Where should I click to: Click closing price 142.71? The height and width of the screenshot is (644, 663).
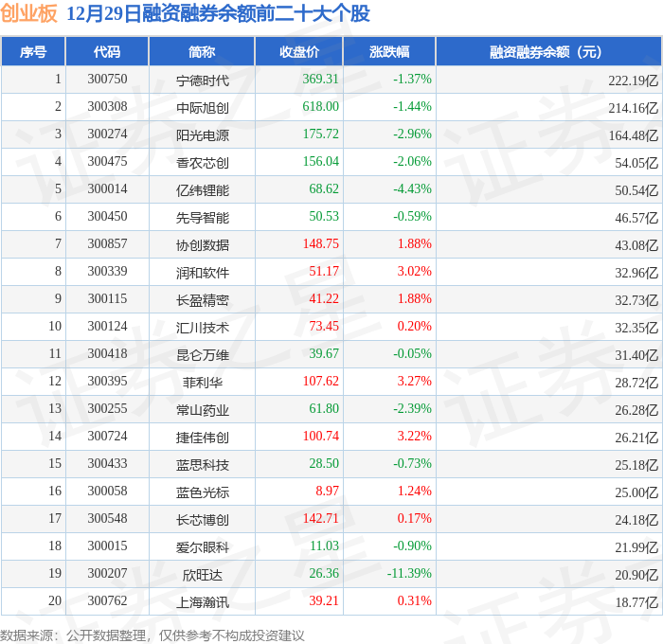click(x=320, y=519)
